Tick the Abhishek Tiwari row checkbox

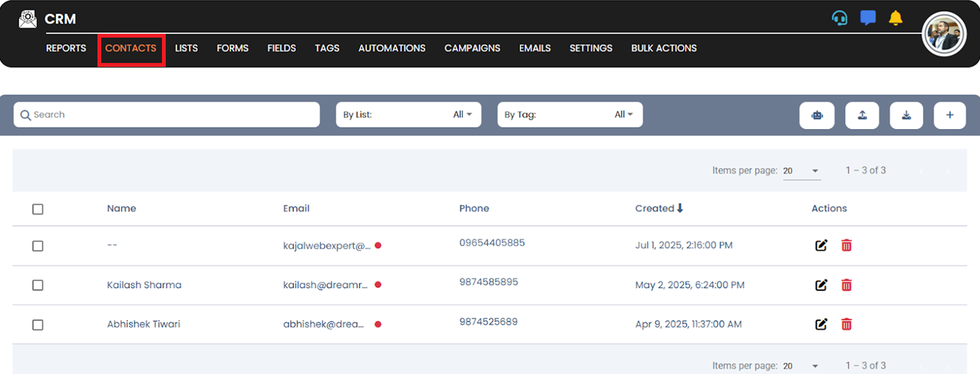click(x=38, y=325)
